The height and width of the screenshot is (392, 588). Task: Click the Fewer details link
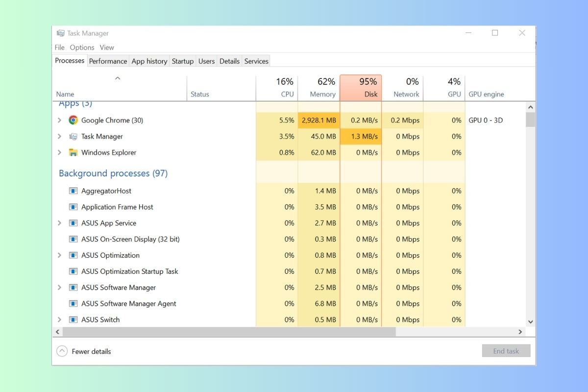pos(91,351)
